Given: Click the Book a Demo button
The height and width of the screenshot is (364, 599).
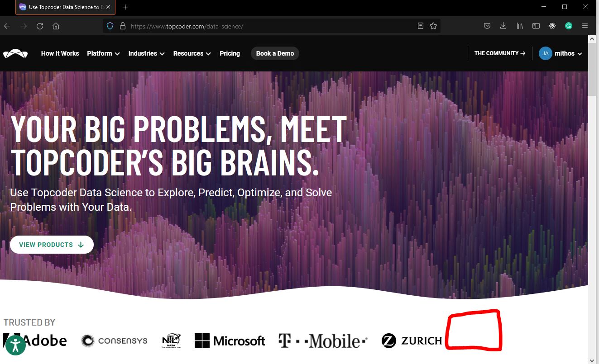Looking at the screenshot, I should pyautogui.click(x=275, y=53).
